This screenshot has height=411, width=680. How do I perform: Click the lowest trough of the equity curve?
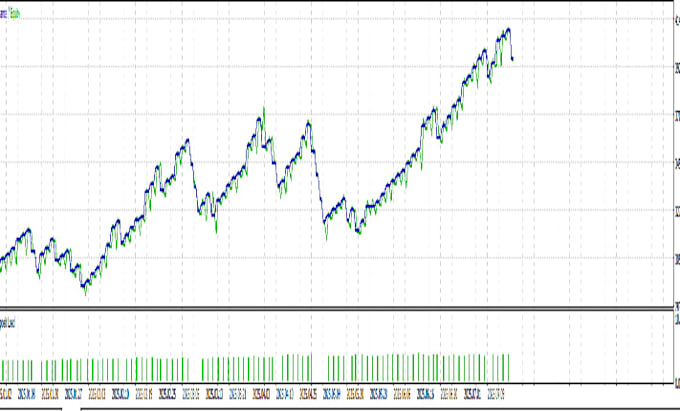[x=85, y=293]
